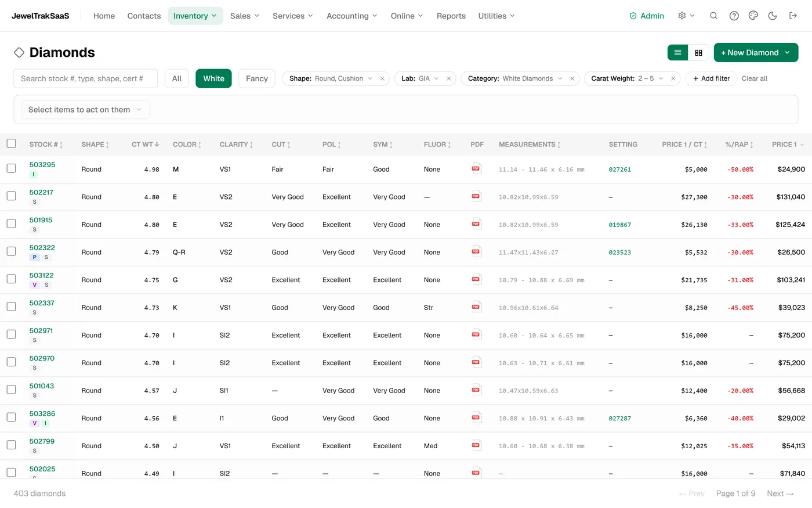The width and height of the screenshot is (812, 508).
Task: Open PDF for stock 503295
Action: [x=476, y=169]
